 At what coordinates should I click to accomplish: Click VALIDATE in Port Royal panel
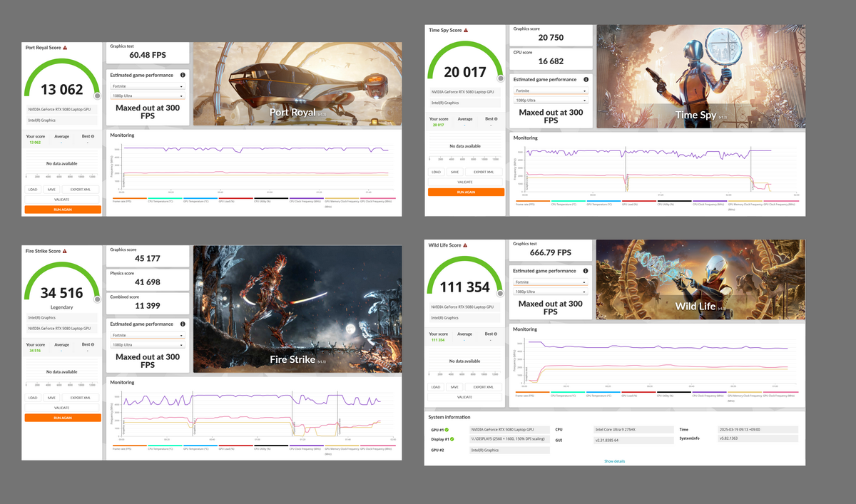coord(62,200)
